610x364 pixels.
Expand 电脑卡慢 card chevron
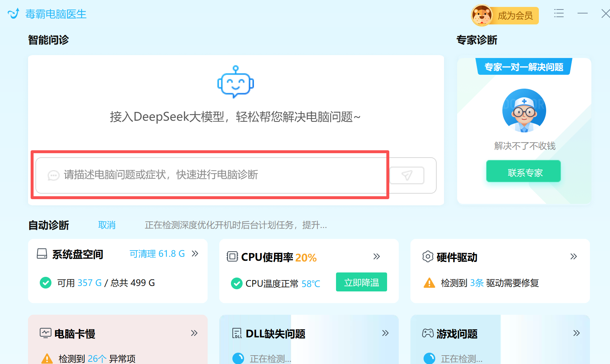coord(194,333)
